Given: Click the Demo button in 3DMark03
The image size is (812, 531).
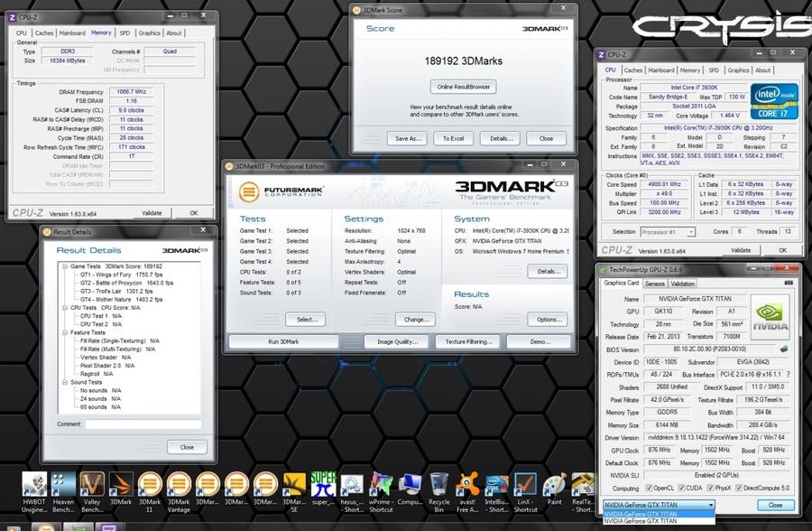Looking at the screenshot, I should click(540, 341).
